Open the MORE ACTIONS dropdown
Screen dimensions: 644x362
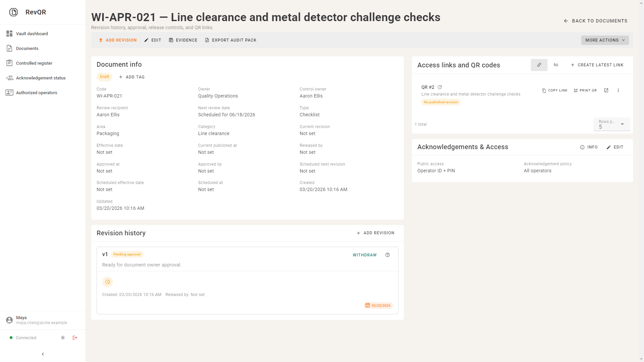(604, 40)
